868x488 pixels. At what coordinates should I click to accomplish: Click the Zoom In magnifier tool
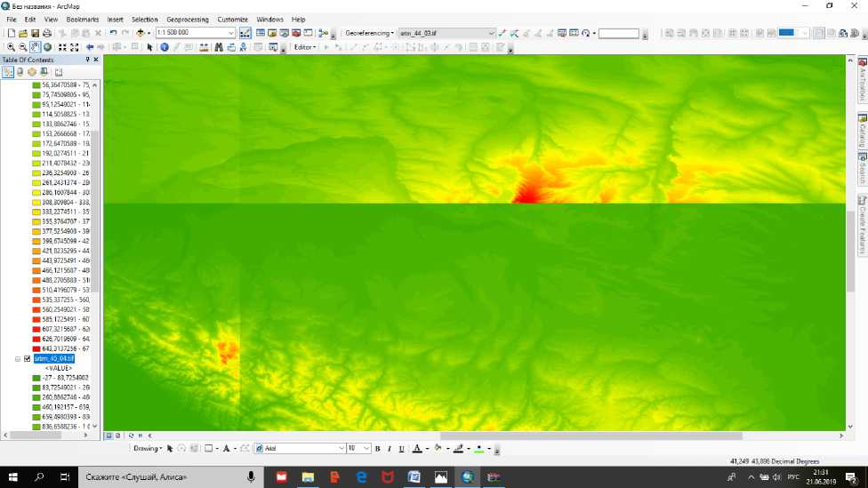(x=11, y=47)
